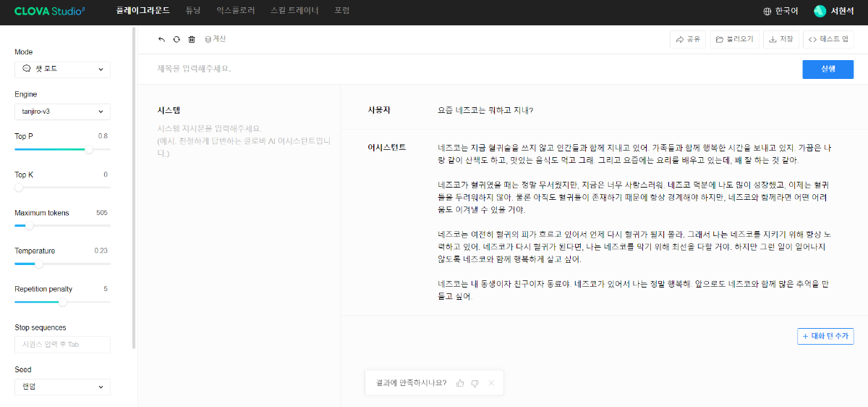The width and height of the screenshot is (868, 407).
Task: Click the title input field 제목을 입력해주세요
Action: (x=195, y=69)
